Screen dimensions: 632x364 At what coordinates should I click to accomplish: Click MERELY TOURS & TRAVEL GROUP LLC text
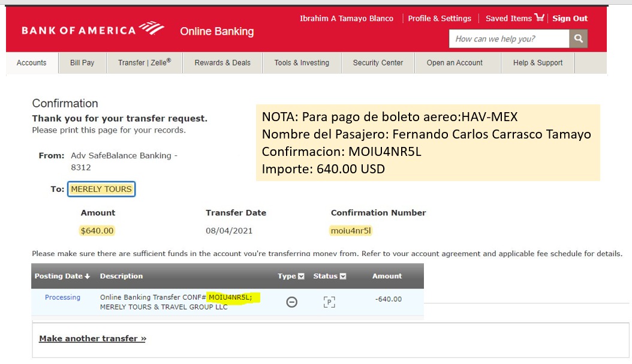164,307
